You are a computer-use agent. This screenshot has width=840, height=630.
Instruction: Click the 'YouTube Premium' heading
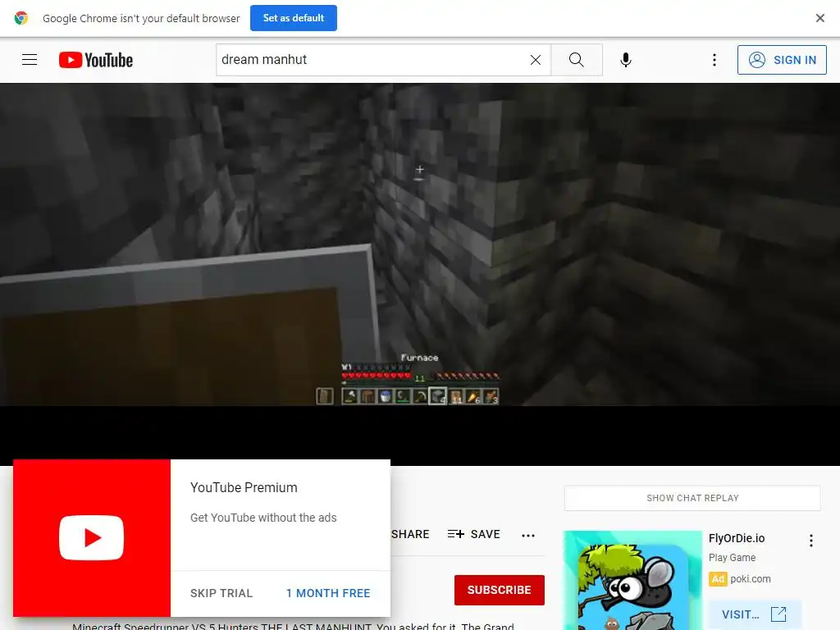point(244,487)
